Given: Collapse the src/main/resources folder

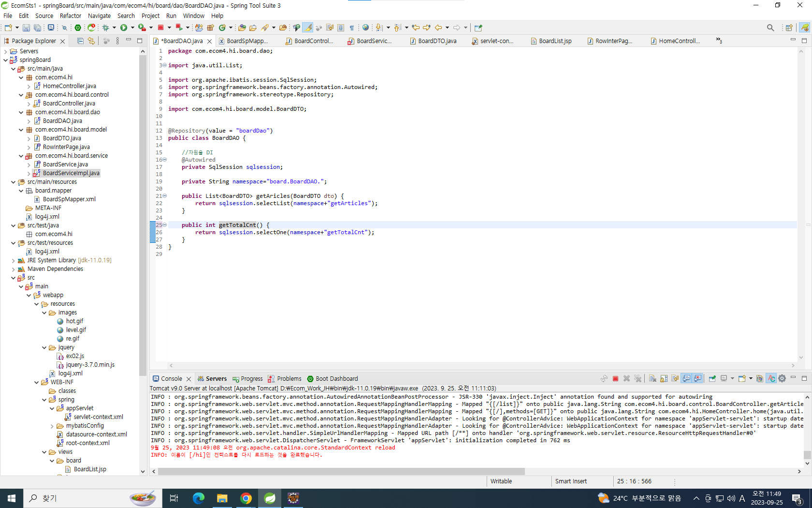Looking at the screenshot, I should [x=13, y=182].
